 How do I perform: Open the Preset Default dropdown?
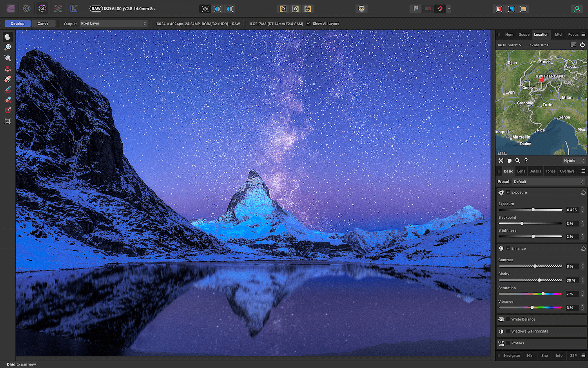coord(548,182)
